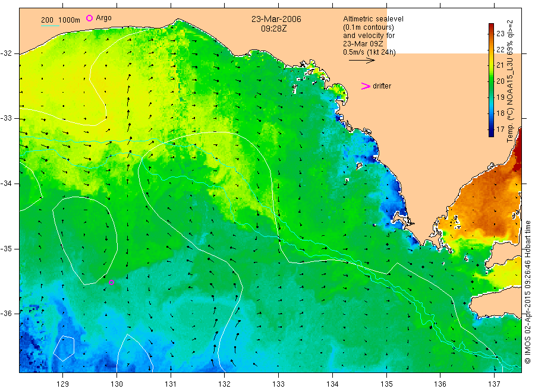Click the longitude label 129

pyautogui.click(x=63, y=384)
